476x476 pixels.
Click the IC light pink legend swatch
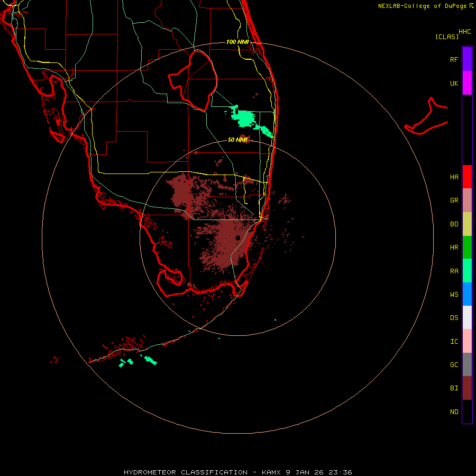pyautogui.click(x=467, y=341)
